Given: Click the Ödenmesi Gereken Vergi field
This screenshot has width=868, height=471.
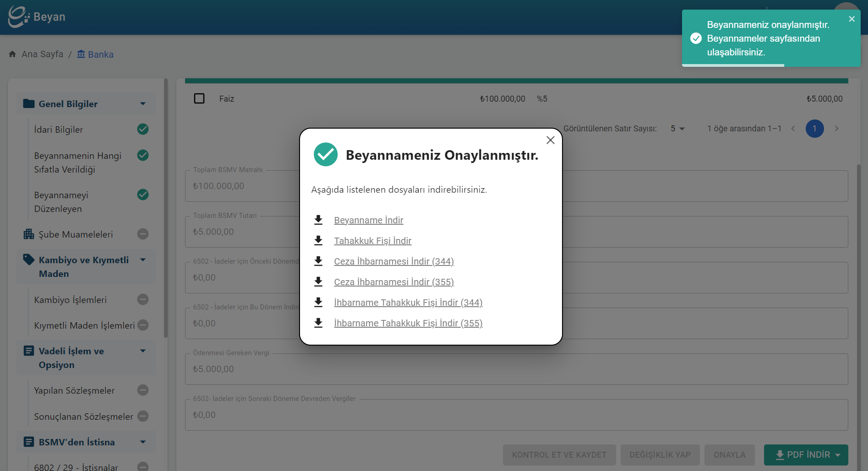Looking at the screenshot, I should (516, 369).
